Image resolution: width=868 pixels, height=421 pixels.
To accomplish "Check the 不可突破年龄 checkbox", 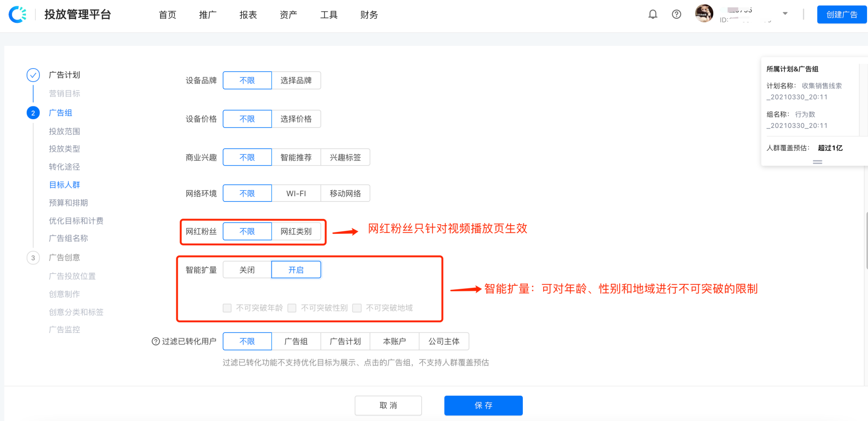I will pos(227,308).
